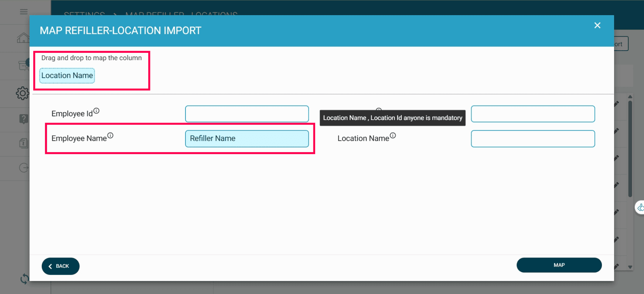Click the 'MAP REFILLER-LOCATION IMPORT' dialog title
Image resolution: width=644 pixels, height=294 pixels.
click(x=120, y=31)
